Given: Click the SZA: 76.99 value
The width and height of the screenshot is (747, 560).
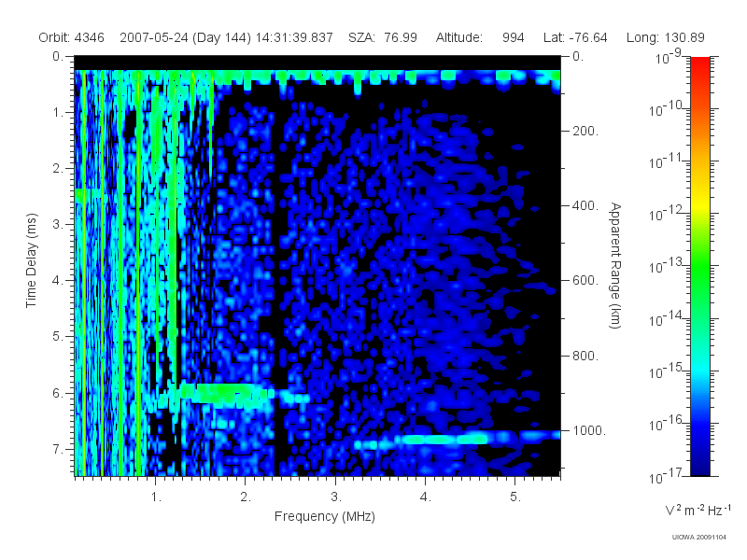Looking at the screenshot, I should pyautogui.click(x=383, y=37).
